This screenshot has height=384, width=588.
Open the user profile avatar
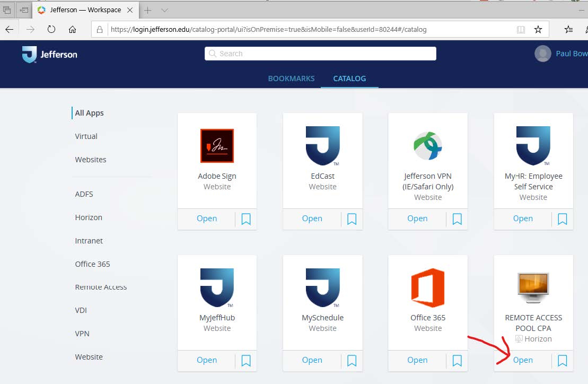click(542, 54)
